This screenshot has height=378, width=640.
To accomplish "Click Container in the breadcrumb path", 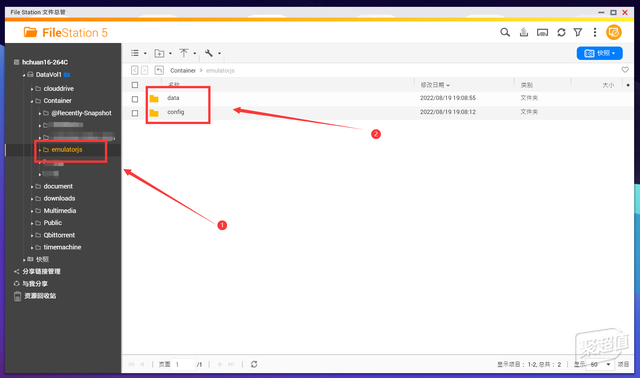I will click(183, 71).
